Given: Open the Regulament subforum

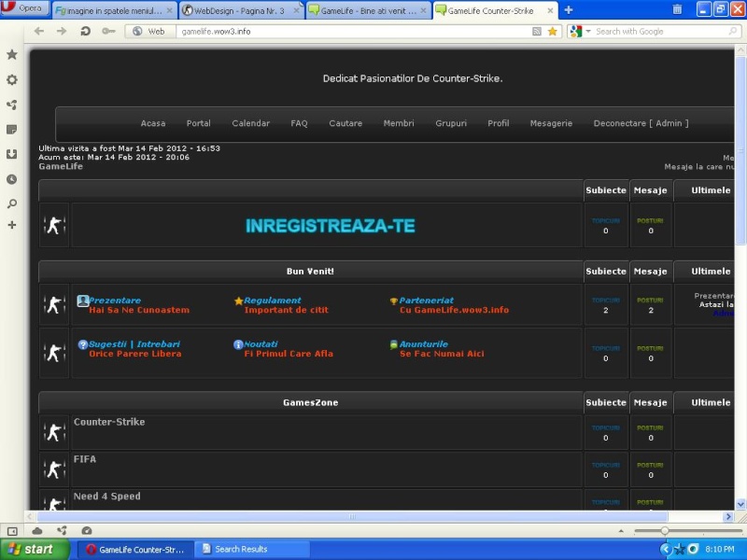Looking at the screenshot, I should point(273,301).
